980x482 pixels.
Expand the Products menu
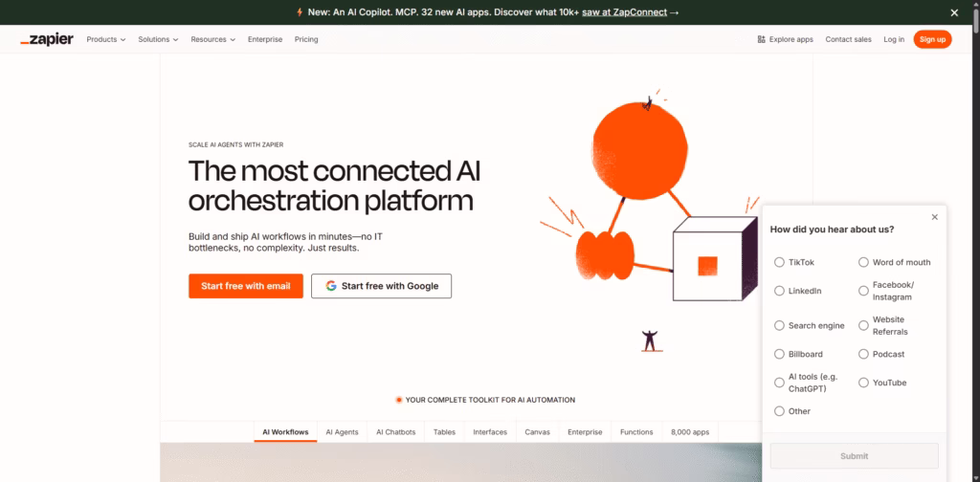(x=105, y=39)
